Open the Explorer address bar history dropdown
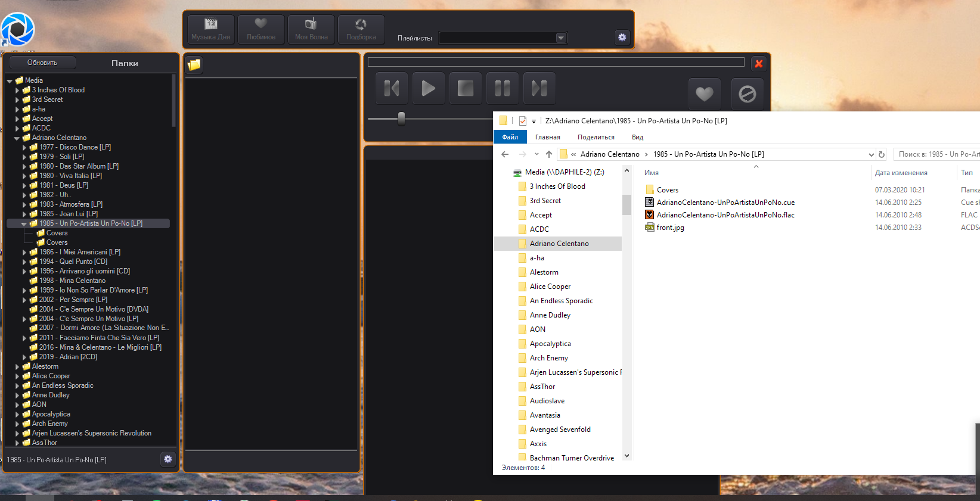 coord(871,154)
